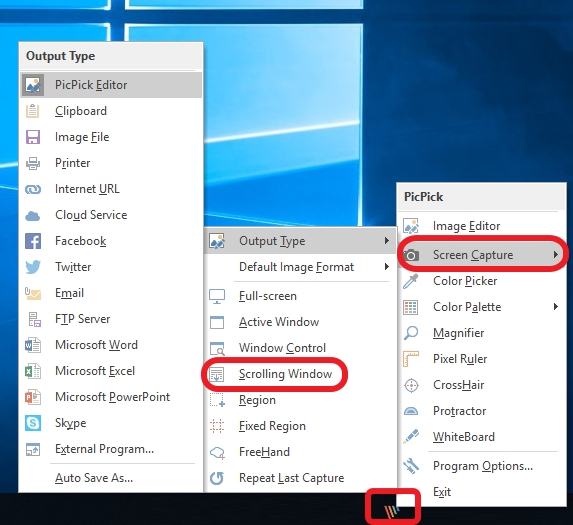Click the Region capture icon
This screenshot has width=573, height=525.
217,400
